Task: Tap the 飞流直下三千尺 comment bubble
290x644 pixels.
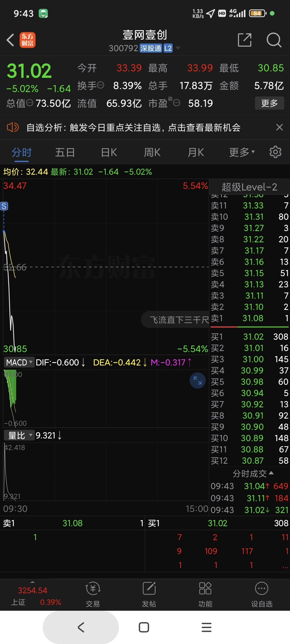Action: (x=175, y=320)
